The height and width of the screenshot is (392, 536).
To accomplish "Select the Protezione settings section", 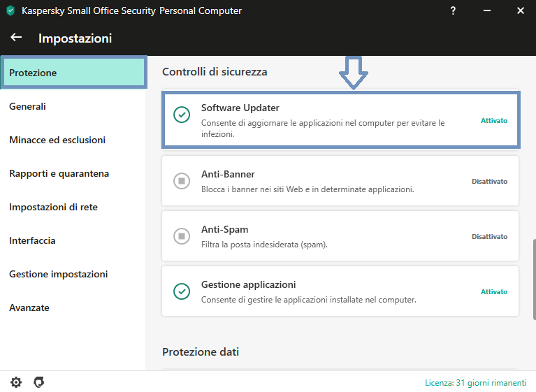I will tap(74, 73).
